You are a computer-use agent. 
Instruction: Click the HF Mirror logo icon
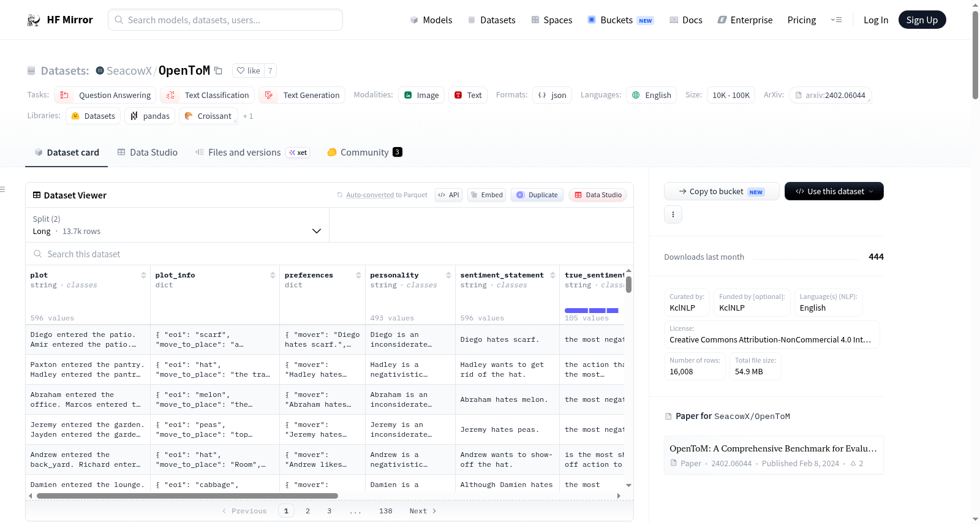click(34, 20)
